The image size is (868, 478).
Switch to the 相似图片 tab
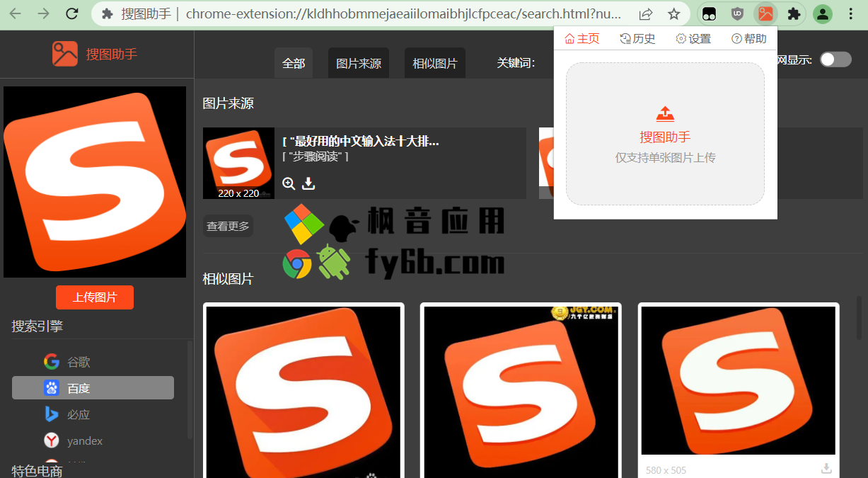(x=435, y=63)
